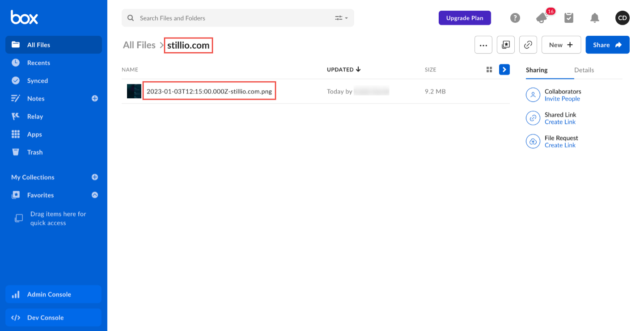Open the Synced section
Screen dimensions: 644x331
pyautogui.click(x=54, y=80)
